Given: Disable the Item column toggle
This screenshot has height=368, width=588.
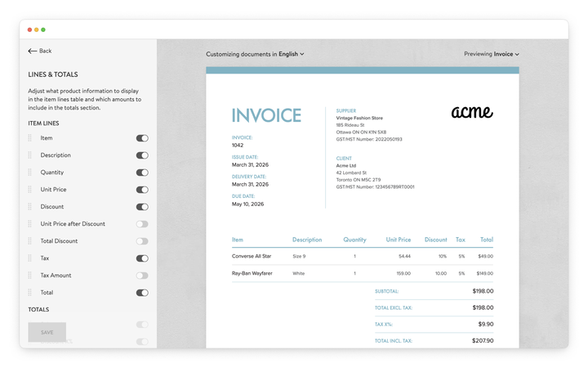Looking at the screenshot, I should click(142, 138).
